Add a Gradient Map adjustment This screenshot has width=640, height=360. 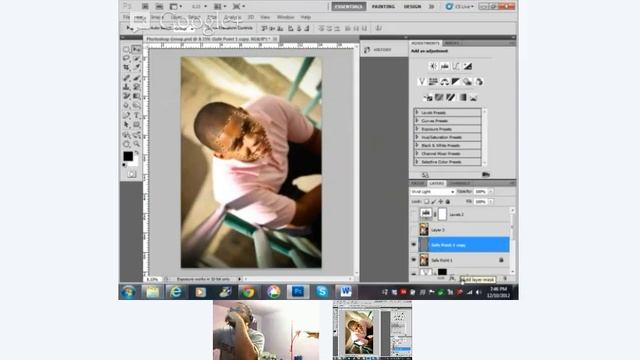tap(462, 97)
